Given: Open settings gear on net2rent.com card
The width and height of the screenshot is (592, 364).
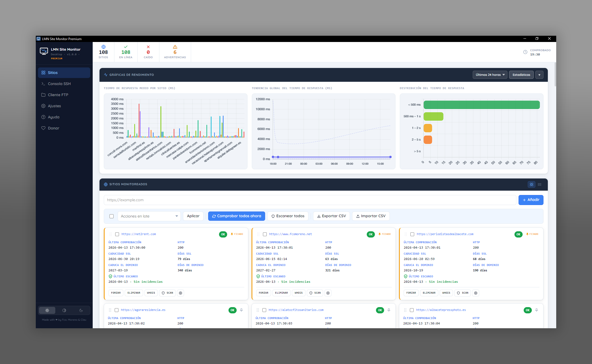Looking at the screenshot, I should (x=181, y=293).
